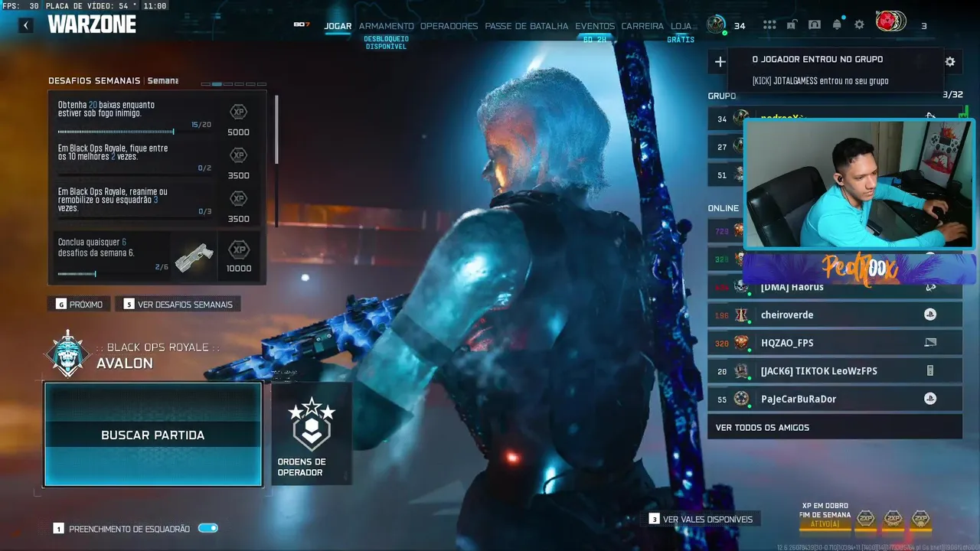The height and width of the screenshot is (551, 980).
Task: Click the XP icon of 5000 reward challenge
Action: pyautogui.click(x=238, y=112)
